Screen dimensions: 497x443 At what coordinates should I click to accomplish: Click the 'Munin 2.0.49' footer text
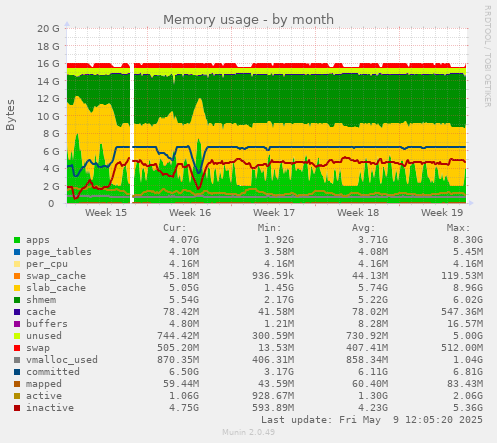[248, 432]
